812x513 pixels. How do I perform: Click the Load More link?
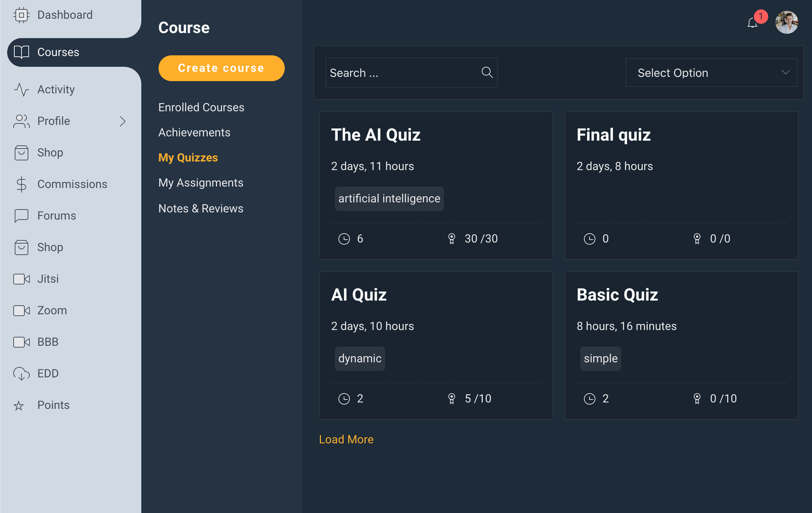click(346, 439)
